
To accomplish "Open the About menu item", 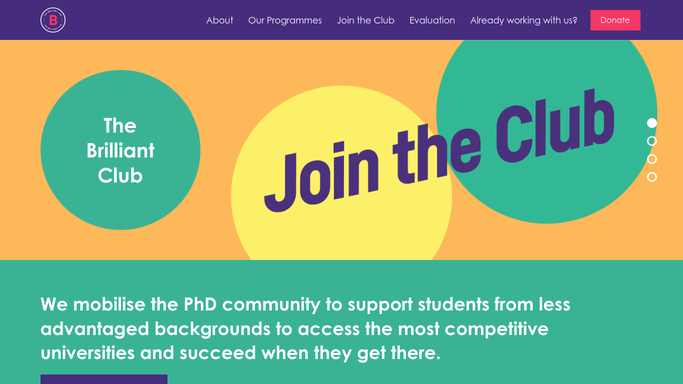I will tap(220, 20).
